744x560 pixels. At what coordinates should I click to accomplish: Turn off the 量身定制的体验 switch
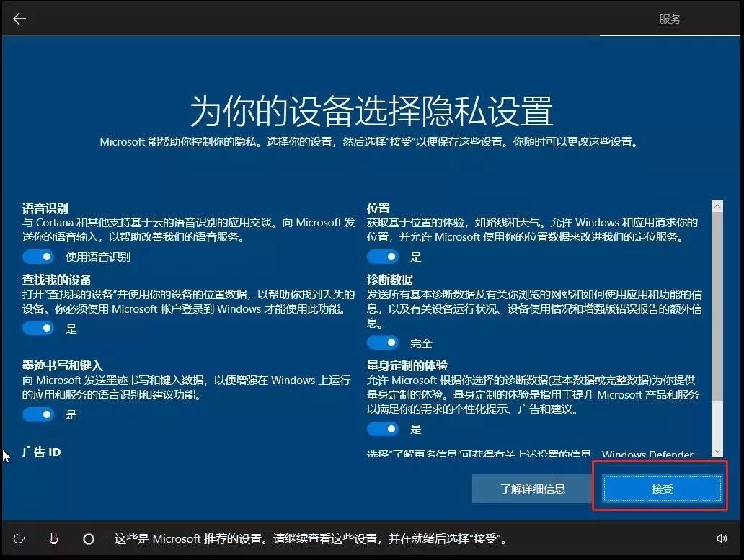pos(382,429)
